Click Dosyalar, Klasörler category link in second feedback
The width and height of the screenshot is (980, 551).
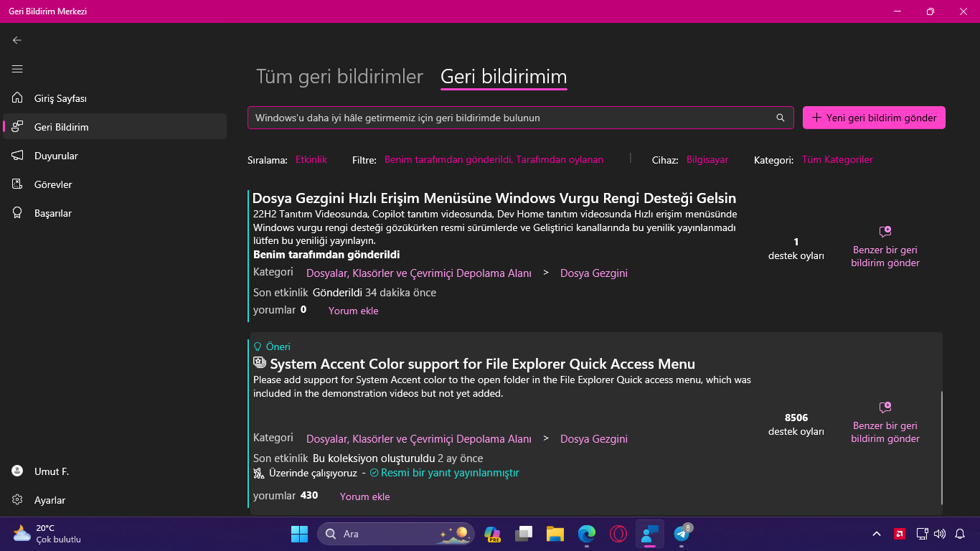(419, 439)
